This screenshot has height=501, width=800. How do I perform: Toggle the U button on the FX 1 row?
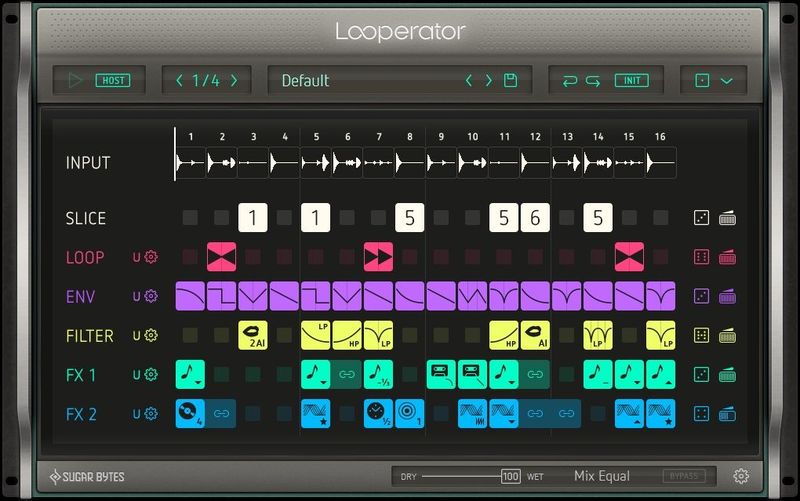[x=136, y=375]
